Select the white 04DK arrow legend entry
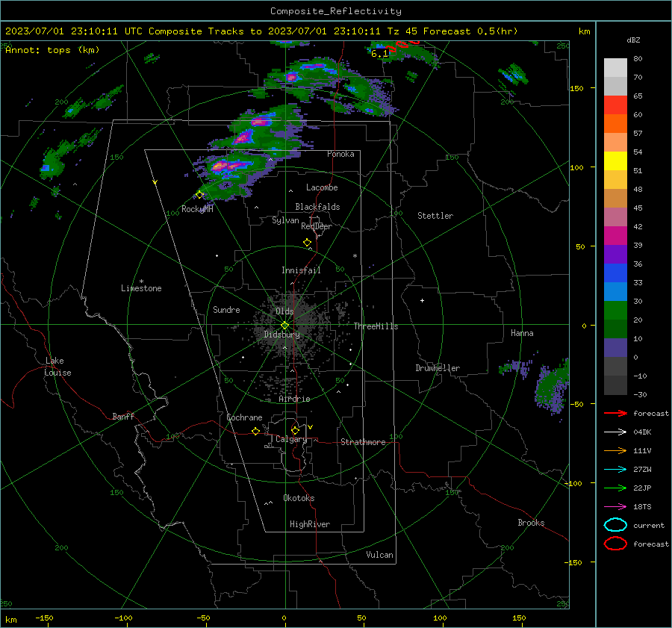This screenshot has height=628, width=672. [x=615, y=432]
